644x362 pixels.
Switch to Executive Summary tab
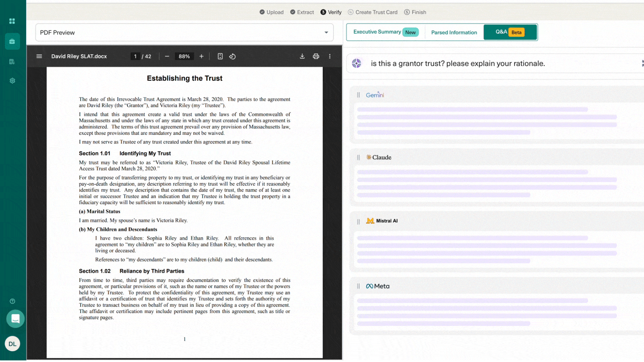tap(386, 32)
